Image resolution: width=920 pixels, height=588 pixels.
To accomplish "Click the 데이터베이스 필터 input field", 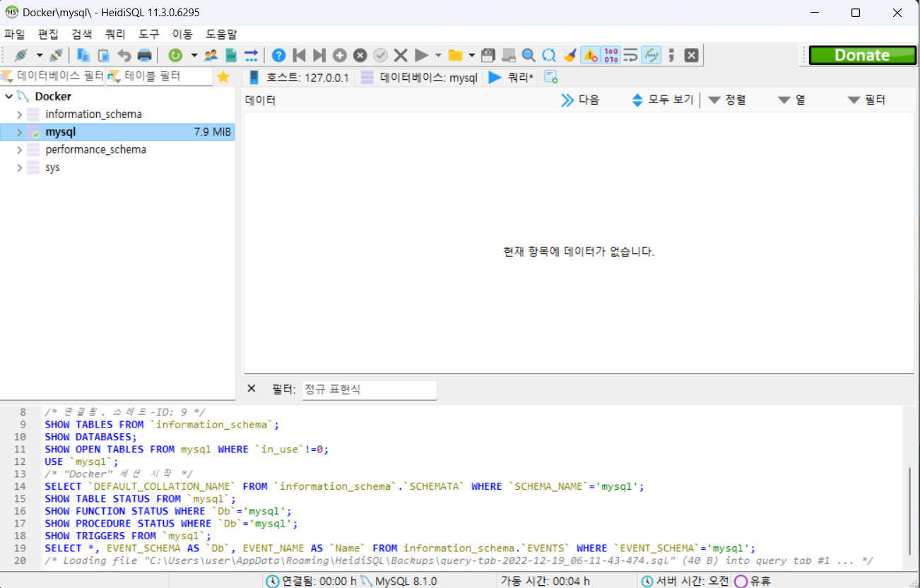I will pos(53,76).
